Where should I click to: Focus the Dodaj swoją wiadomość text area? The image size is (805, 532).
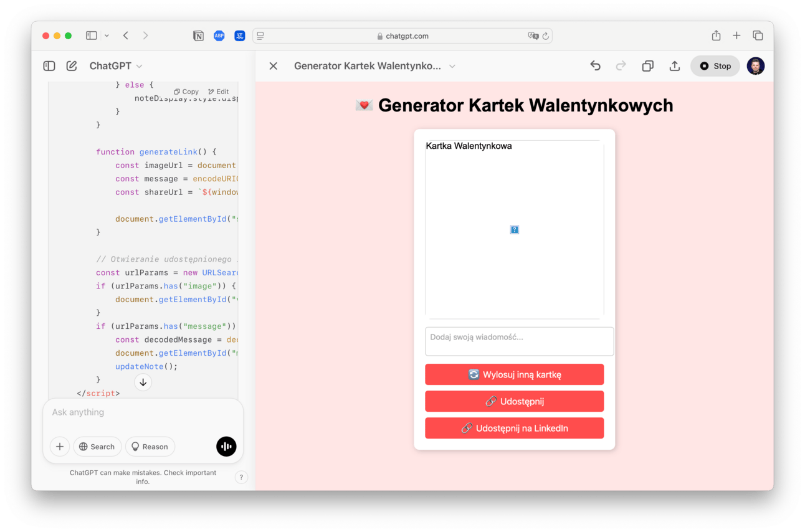point(519,341)
